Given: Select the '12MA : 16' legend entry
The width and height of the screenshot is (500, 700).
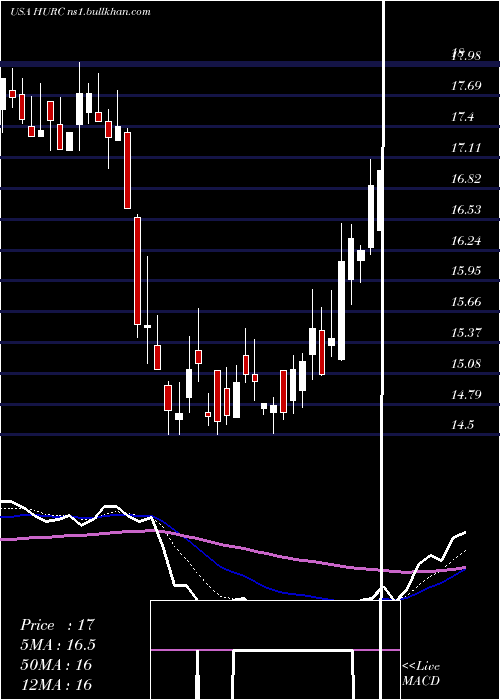Looking at the screenshot, I should pos(56,684).
